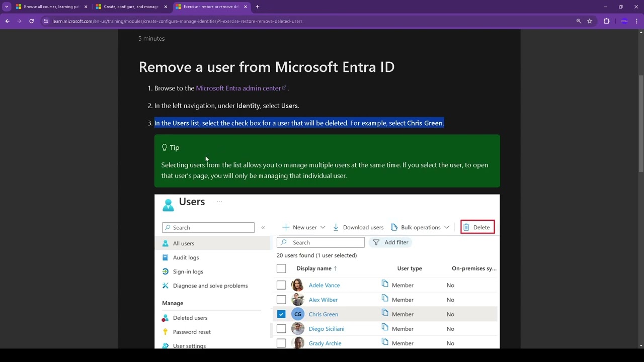644x362 pixels.
Task: Click the copy icon next to Chris Green
Action: click(385, 313)
